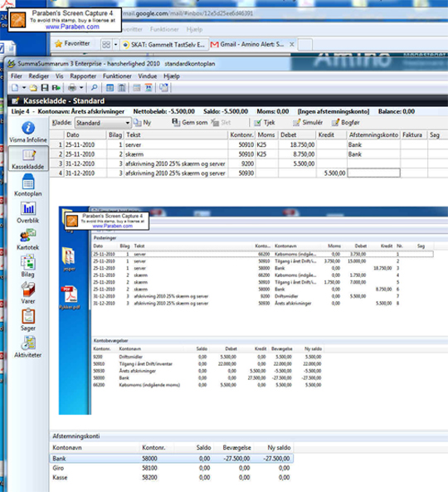The image size is (448, 492).
Task: Click the browser Quick Tabs grid icon
Action: click(x=106, y=45)
